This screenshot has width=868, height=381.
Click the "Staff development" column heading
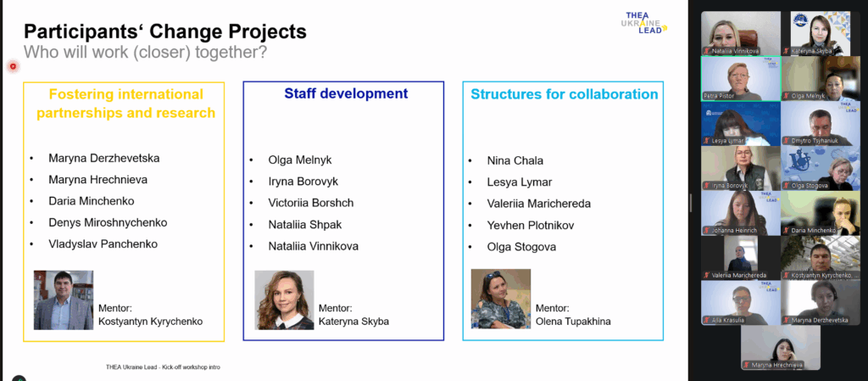click(346, 94)
